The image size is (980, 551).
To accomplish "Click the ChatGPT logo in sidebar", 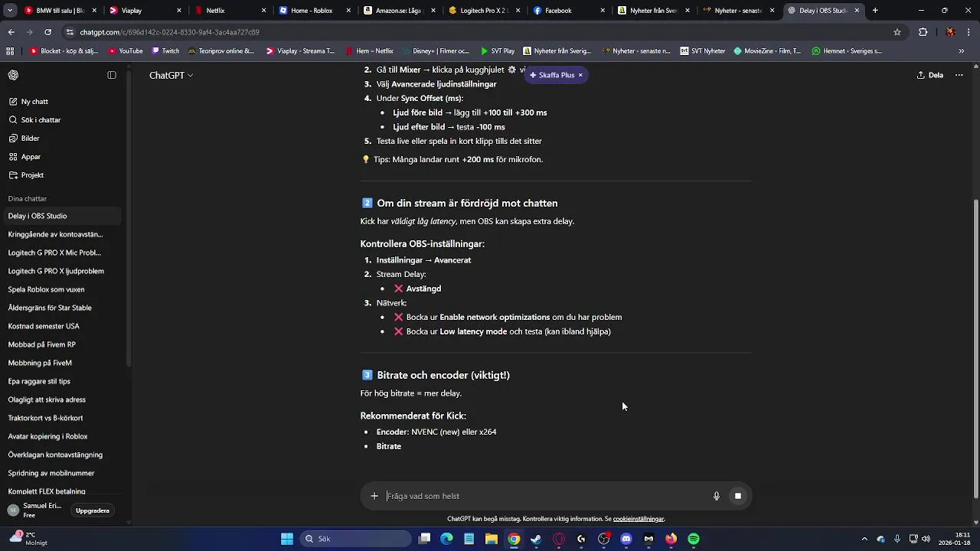I will (13, 75).
